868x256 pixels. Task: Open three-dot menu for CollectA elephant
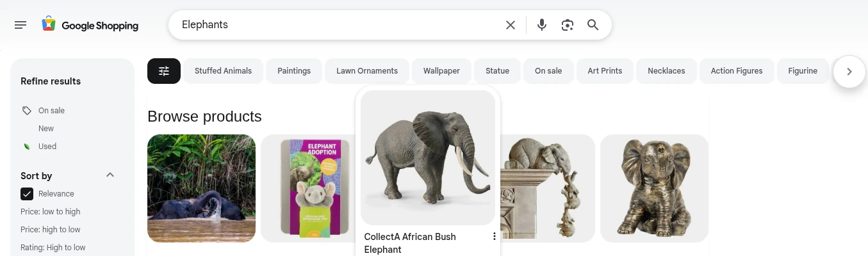tap(494, 237)
